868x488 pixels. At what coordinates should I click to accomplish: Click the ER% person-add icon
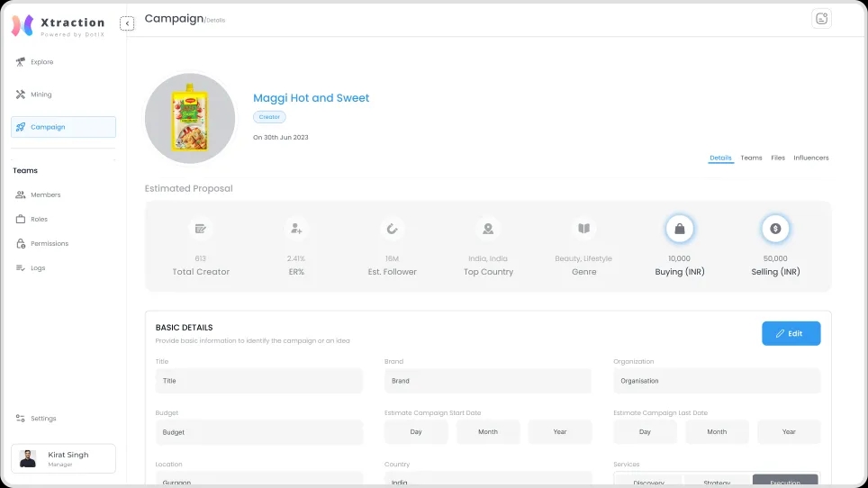pos(296,229)
